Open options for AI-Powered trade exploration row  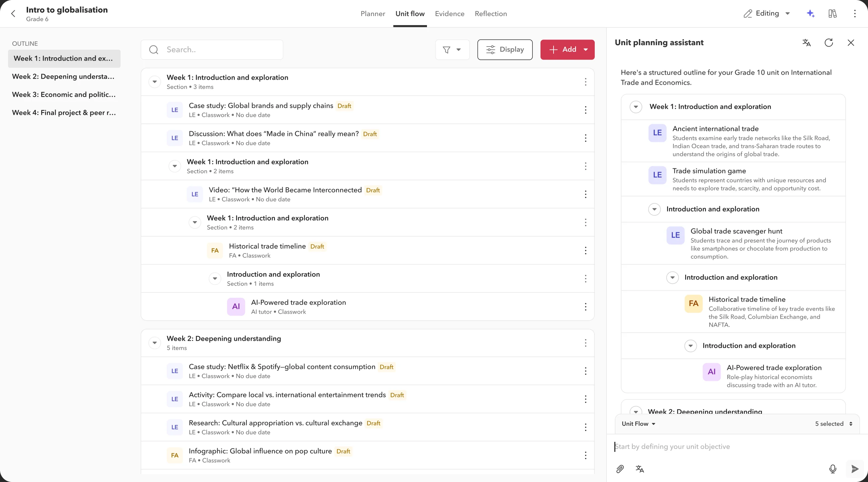586,307
